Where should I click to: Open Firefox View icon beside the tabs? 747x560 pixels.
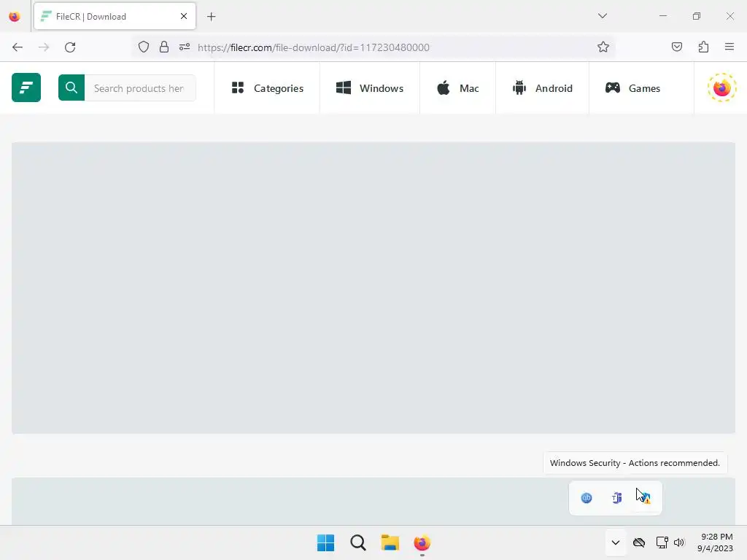(15, 17)
